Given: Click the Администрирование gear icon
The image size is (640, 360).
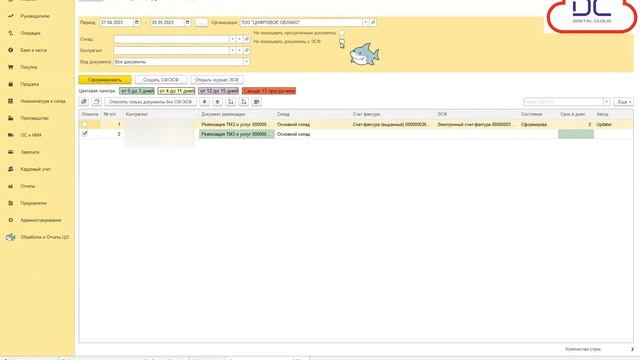Looking at the screenshot, I should click(11, 220).
